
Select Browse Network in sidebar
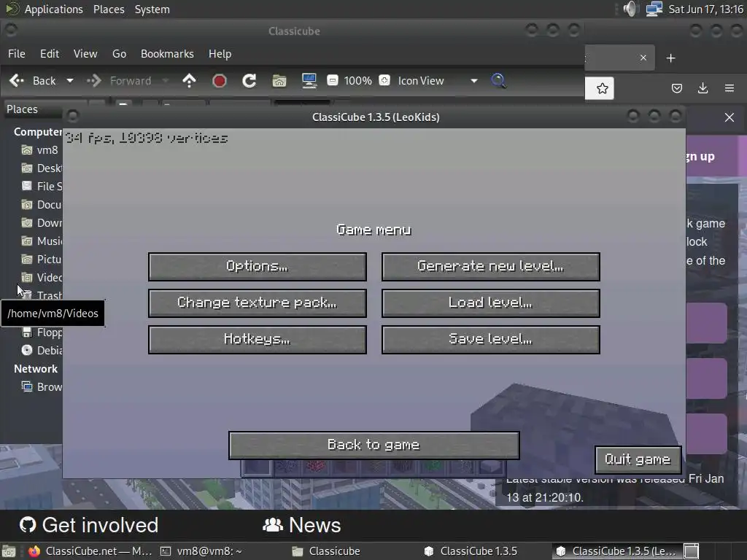tap(42, 387)
